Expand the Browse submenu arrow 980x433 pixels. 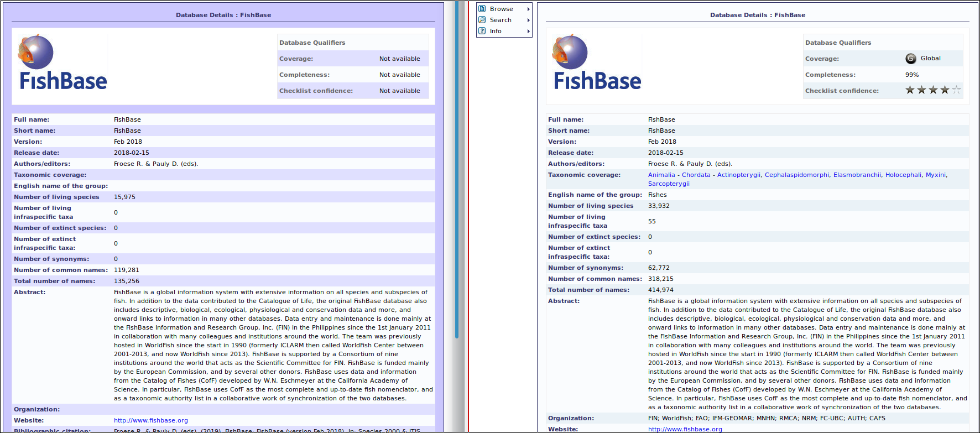pos(529,9)
